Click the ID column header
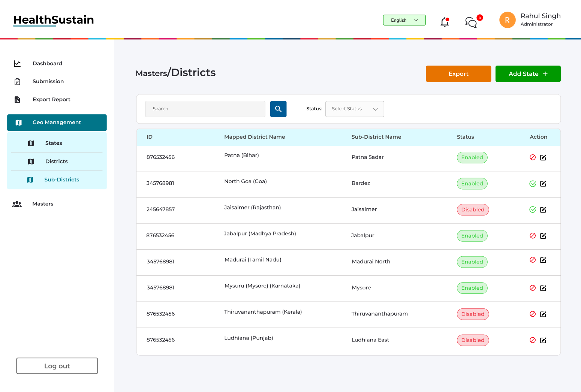This screenshot has width=581, height=392. pos(150,137)
